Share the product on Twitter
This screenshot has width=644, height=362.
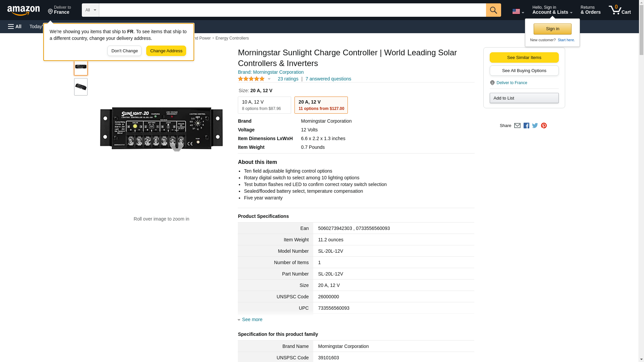click(x=535, y=126)
